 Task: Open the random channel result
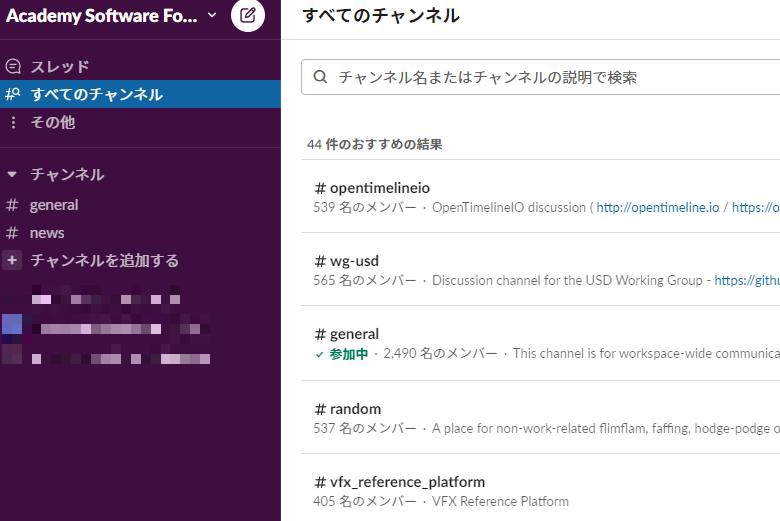(541, 417)
